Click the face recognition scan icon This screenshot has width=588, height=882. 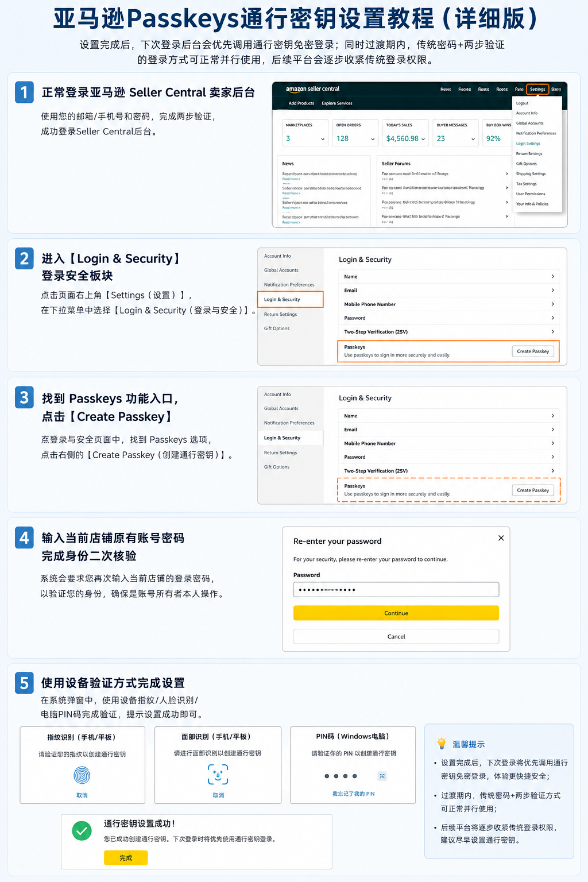(x=218, y=774)
